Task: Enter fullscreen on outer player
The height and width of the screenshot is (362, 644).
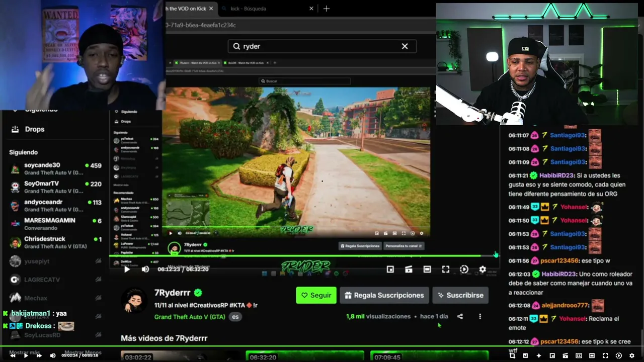Action: (605, 355)
